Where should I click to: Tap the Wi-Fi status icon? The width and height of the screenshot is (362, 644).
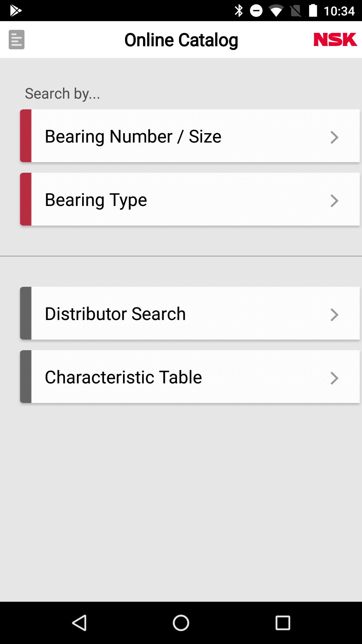(276, 11)
